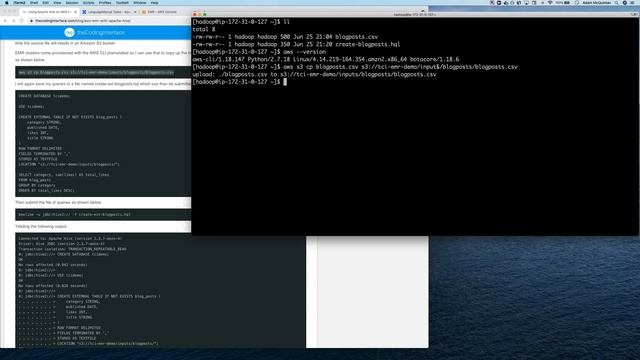Open the Shell menu
Viewport: 640px width, 360px height.
[x=34, y=2]
